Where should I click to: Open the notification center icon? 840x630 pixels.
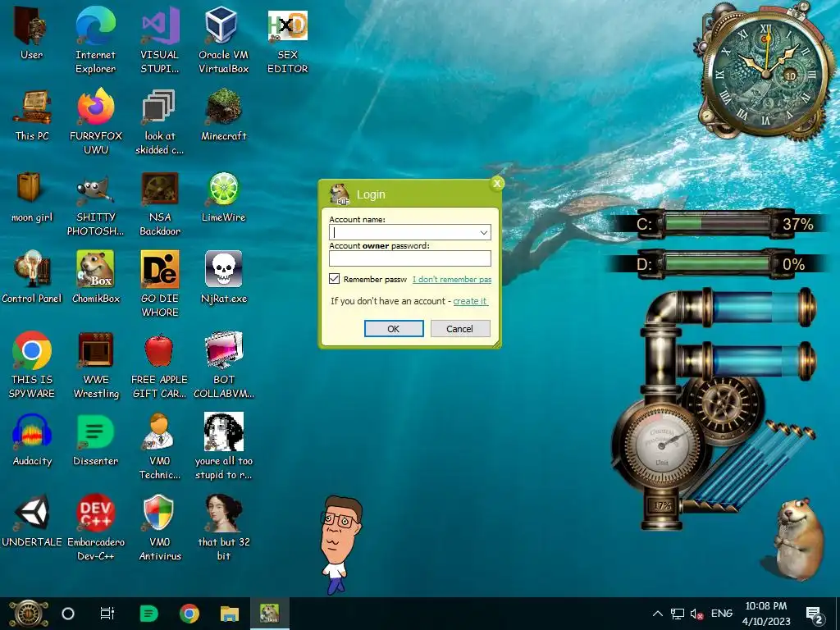tap(815, 614)
